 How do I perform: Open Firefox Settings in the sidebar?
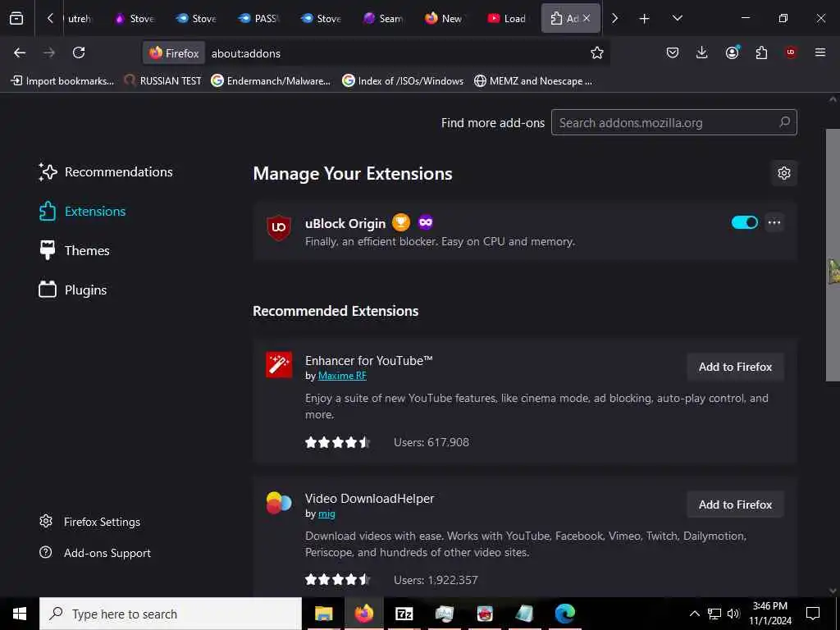pyautogui.click(x=90, y=522)
